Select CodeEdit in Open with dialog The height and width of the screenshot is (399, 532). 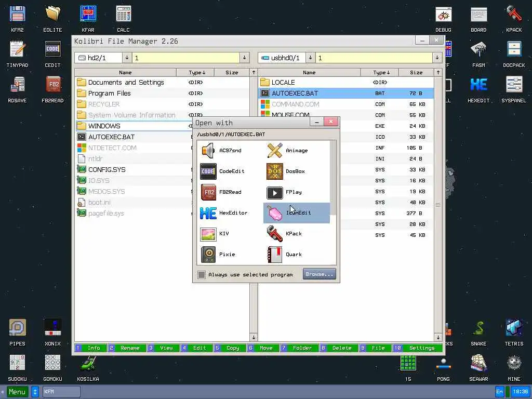(x=230, y=171)
